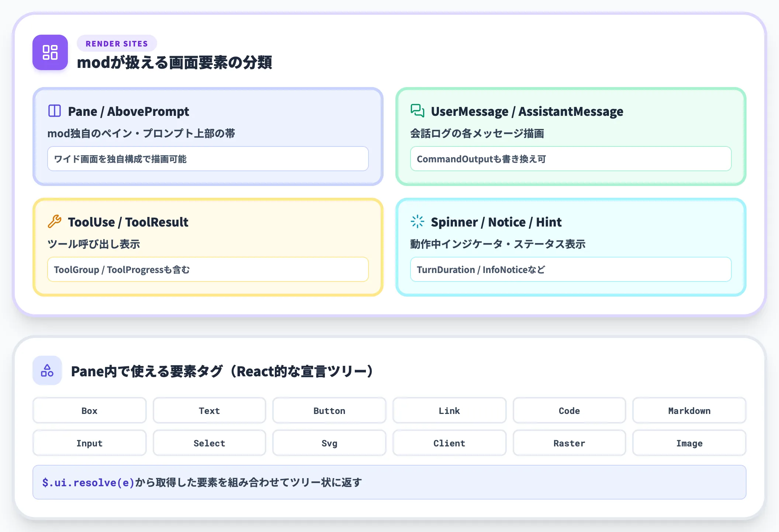Click the ToolUse / ToolResult heading
Image resolution: width=779 pixels, height=532 pixels.
pyautogui.click(x=128, y=222)
